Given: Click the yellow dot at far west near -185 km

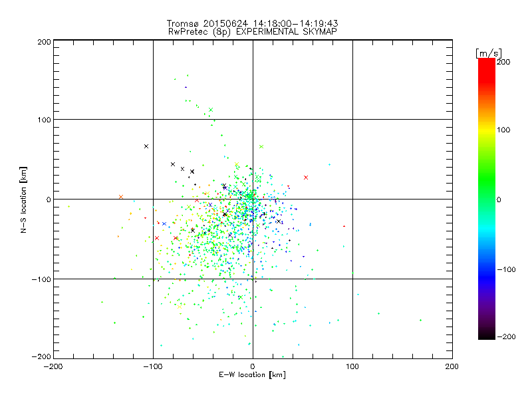Looking at the screenshot, I should click(68, 206).
